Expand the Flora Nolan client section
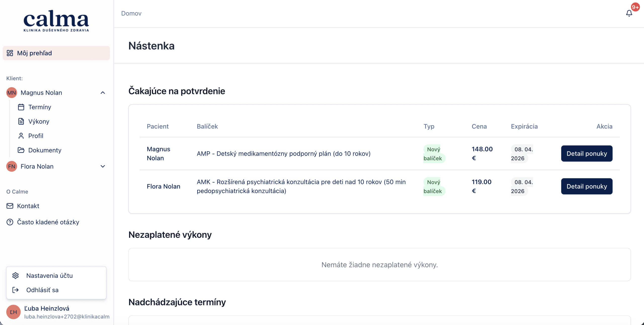This screenshot has height=325, width=644. [x=103, y=166]
